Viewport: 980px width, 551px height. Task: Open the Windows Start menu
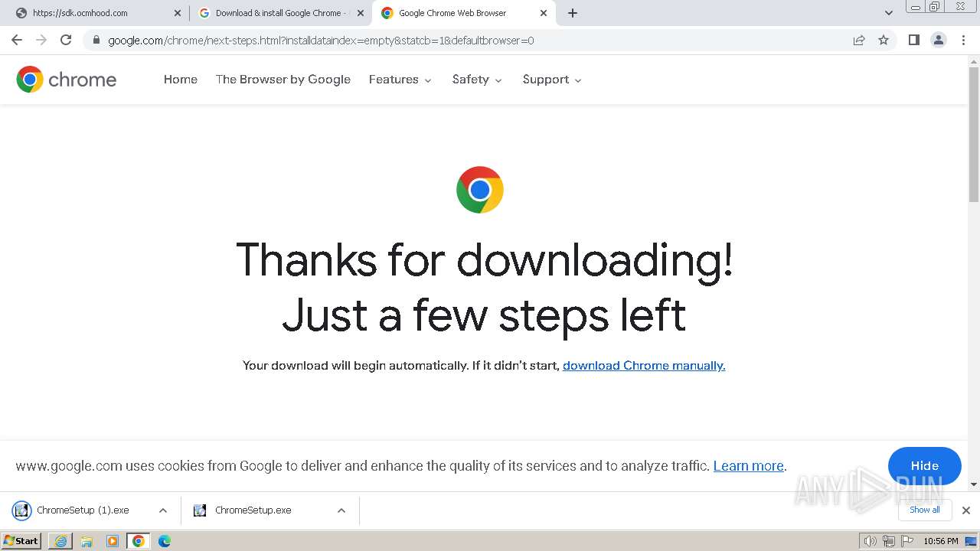[x=21, y=541]
